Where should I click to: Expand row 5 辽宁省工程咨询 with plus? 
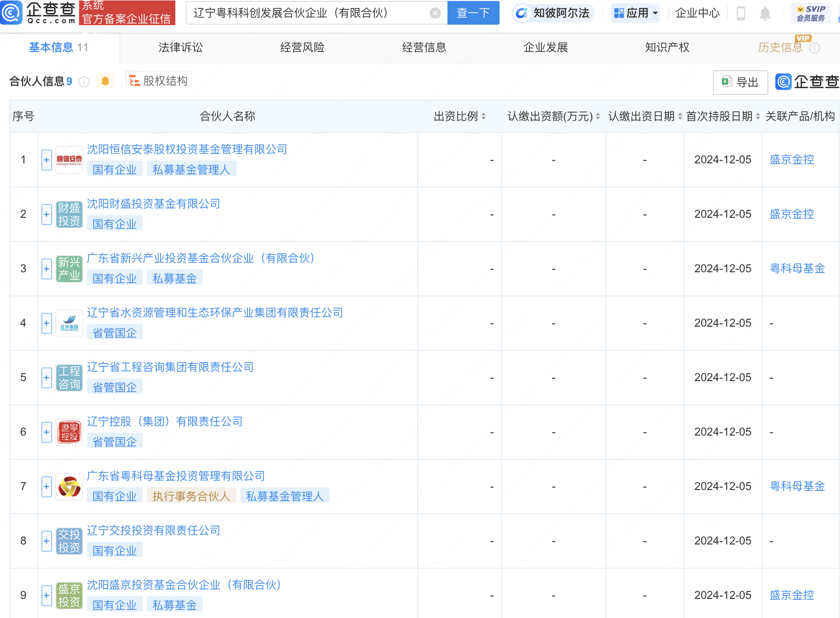pyautogui.click(x=47, y=378)
